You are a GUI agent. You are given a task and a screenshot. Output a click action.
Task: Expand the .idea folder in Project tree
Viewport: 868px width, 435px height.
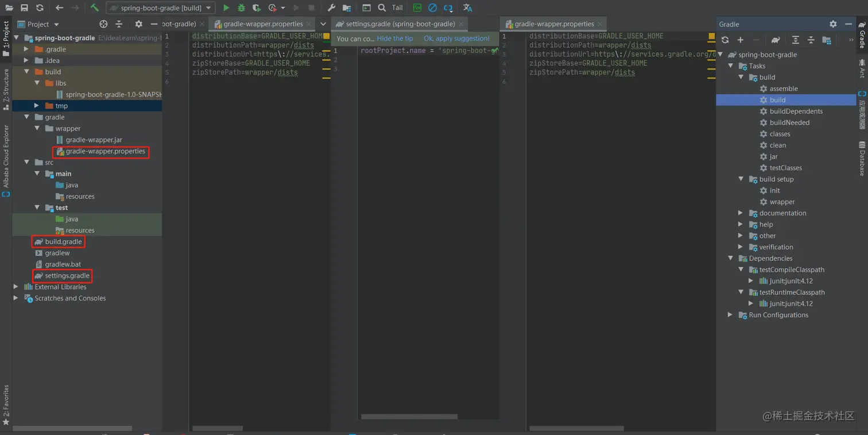[x=26, y=60]
